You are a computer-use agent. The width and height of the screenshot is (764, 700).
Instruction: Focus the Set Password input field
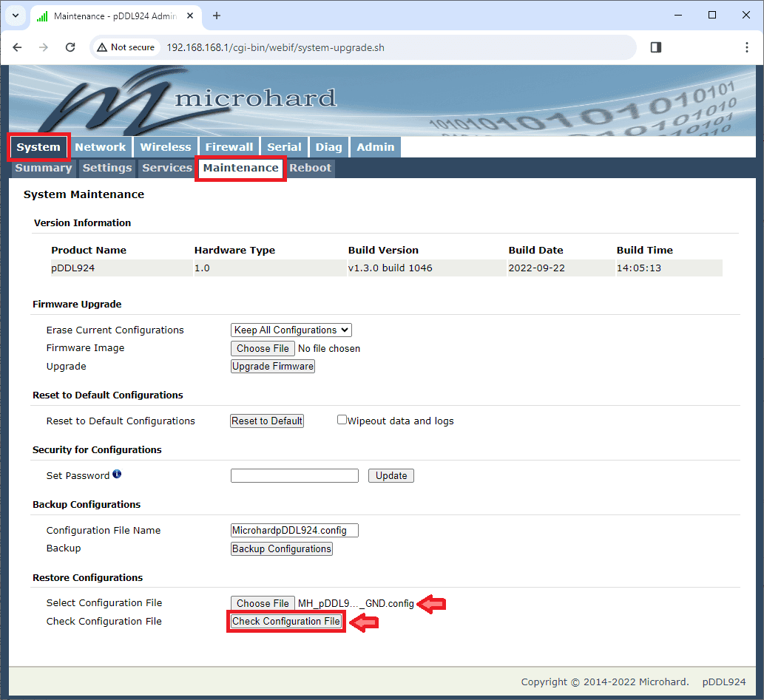pyautogui.click(x=294, y=476)
